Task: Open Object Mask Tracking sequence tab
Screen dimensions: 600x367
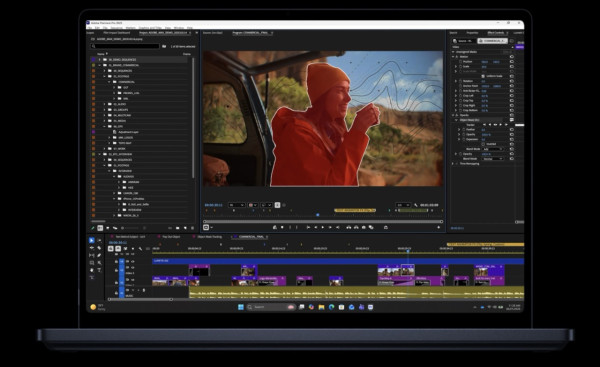Action: pyautogui.click(x=210, y=237)
